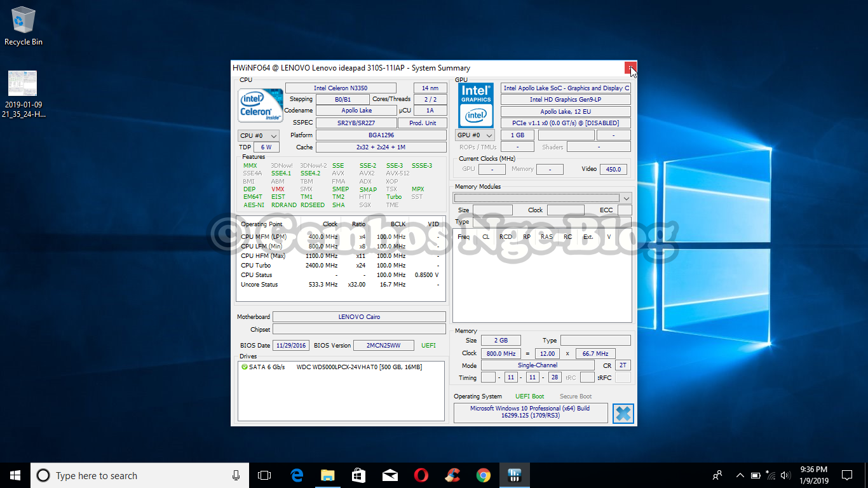
Task: Open the CPU #0 selector dropdown
Action: (x=259, y=135)
